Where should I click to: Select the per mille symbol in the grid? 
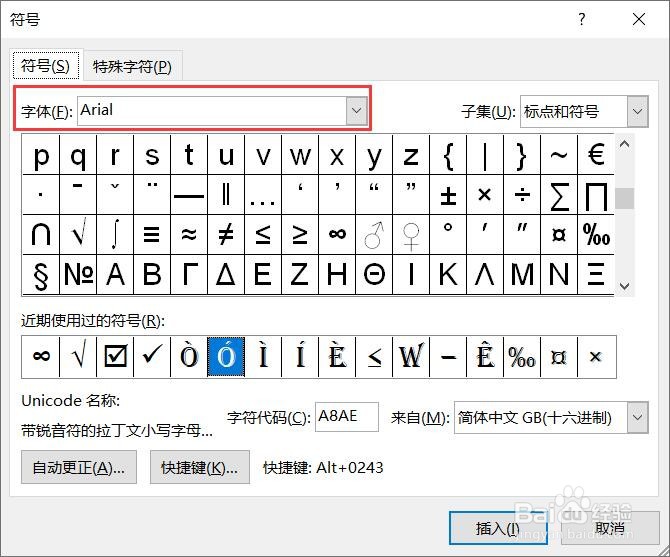596,235
